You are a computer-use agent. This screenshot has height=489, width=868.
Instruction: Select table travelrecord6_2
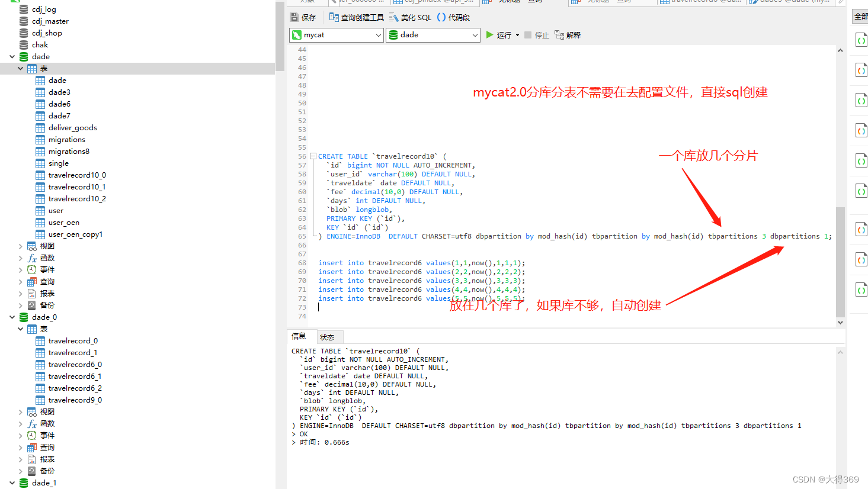tap(75, 388)
